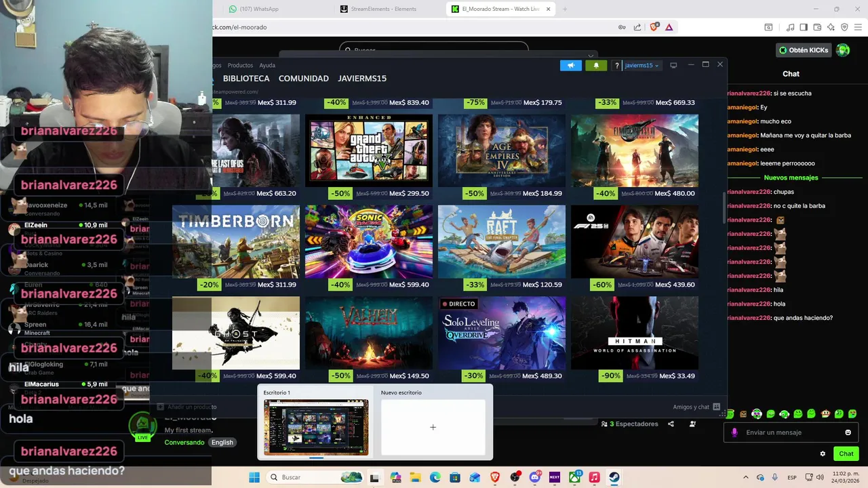
Task: Open Steam help question mark
Action: click(x=616, y=65)
